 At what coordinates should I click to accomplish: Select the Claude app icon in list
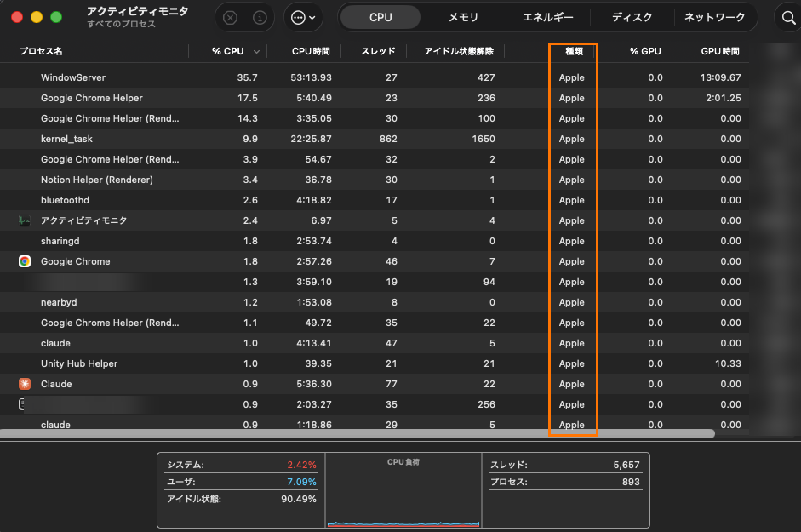pos(25,384)
